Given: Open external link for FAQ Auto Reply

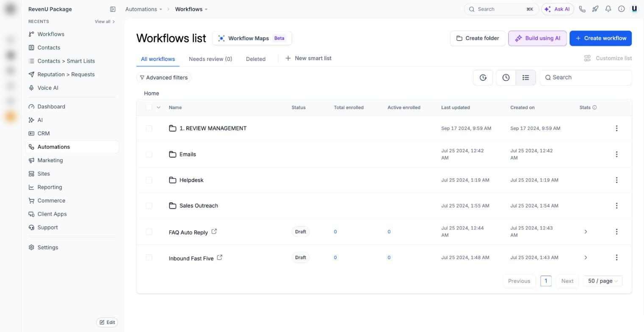Looking at the screenshot, I should 214,231.
